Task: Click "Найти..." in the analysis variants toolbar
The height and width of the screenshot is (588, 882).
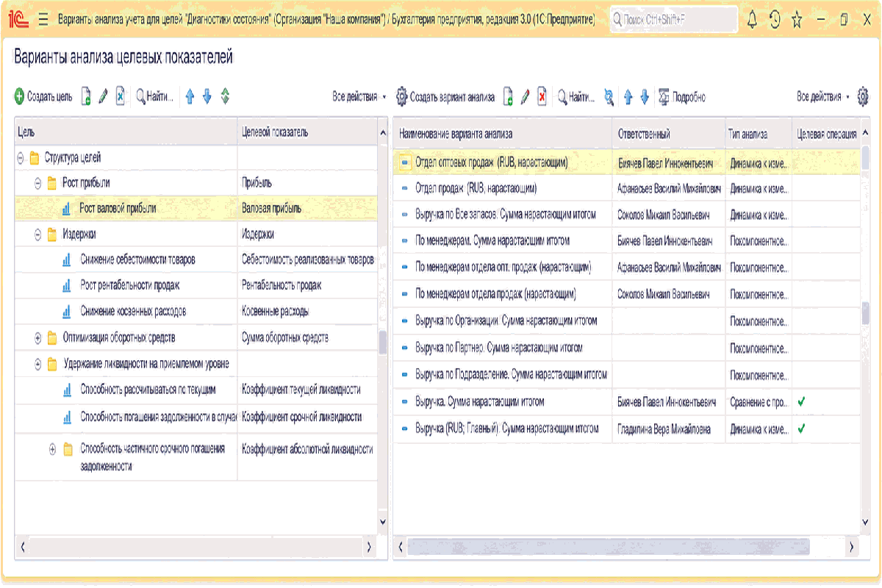Action: coord(576,96)
